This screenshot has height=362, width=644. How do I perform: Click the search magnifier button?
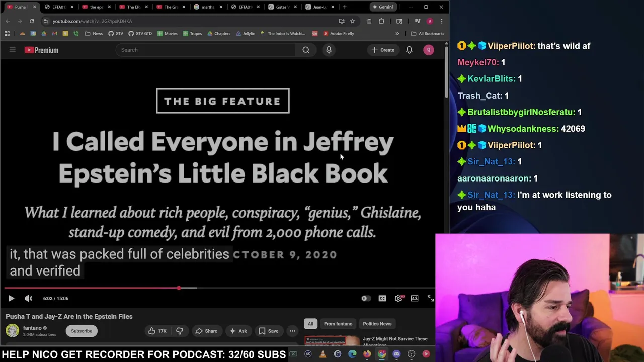coord(306,50)
